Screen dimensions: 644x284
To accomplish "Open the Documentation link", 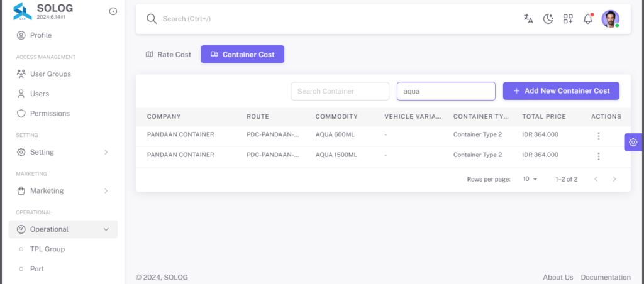I will pos(606,278).
